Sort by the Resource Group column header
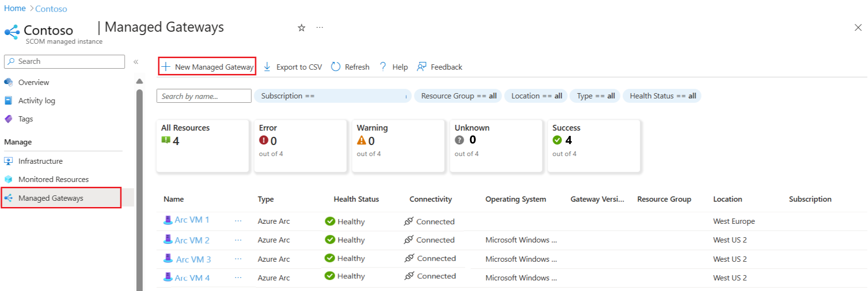 tap(664, 199)
